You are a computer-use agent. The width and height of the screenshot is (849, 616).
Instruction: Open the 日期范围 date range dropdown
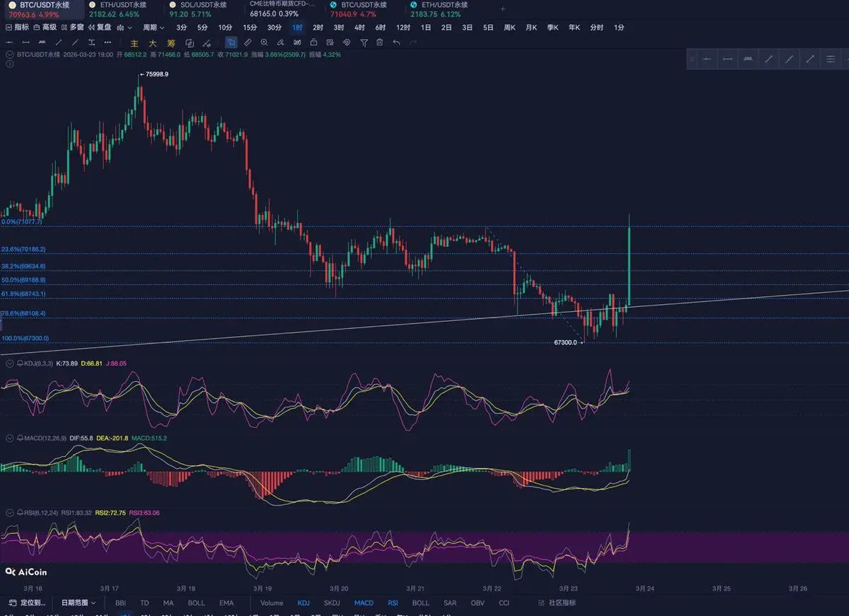coord(78,603)
